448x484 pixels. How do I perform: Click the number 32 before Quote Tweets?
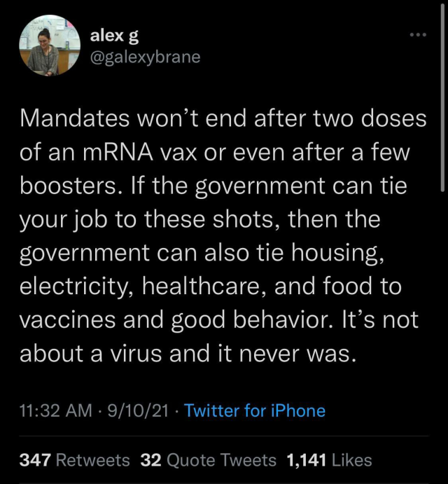[150, 460]
